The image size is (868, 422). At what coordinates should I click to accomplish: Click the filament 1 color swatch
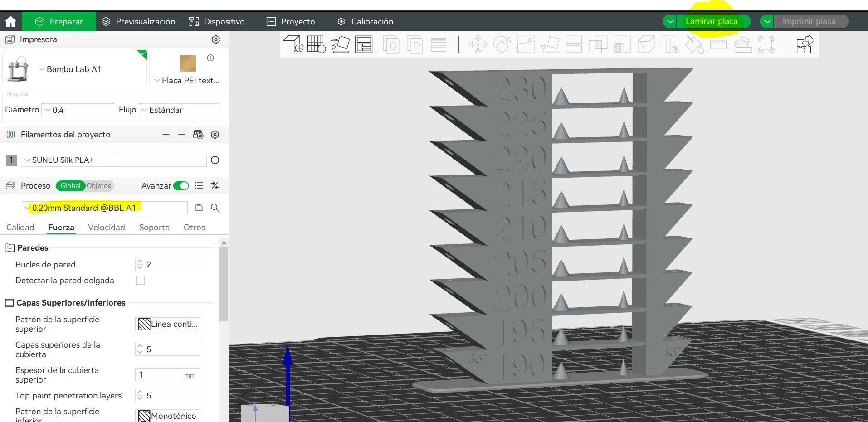(11, 160)
